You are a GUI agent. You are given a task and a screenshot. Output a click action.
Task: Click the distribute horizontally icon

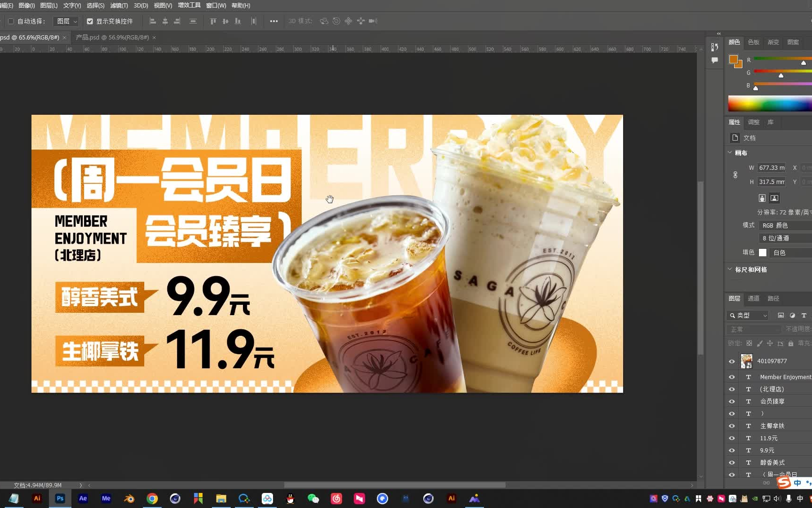[254, 21]
